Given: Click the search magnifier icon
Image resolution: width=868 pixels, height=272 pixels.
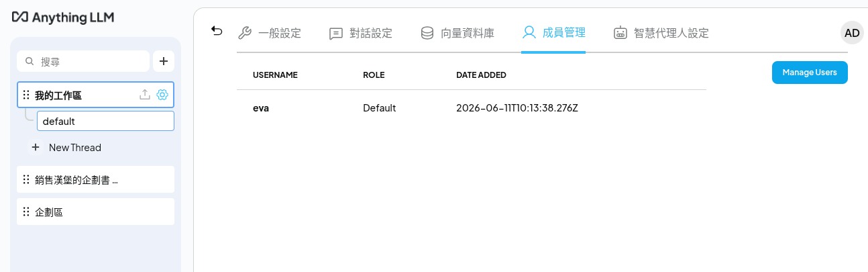Looking at the screenshot, I should [30, 61].
